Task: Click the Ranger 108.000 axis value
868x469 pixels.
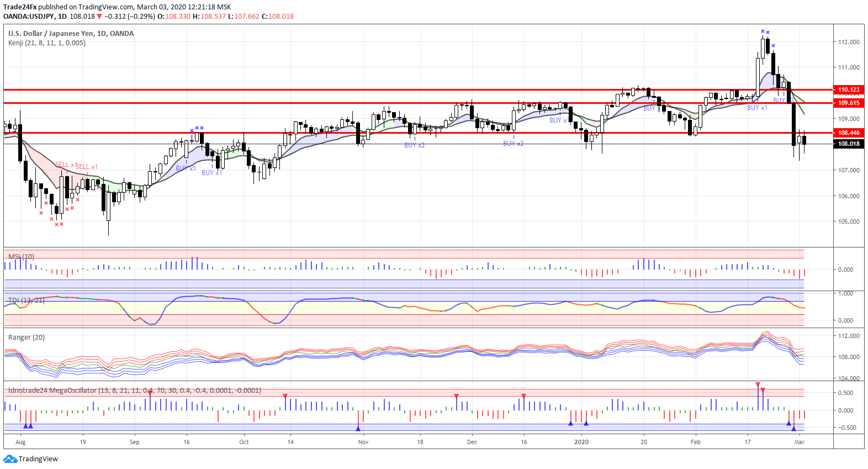Action: click(849, 357)
